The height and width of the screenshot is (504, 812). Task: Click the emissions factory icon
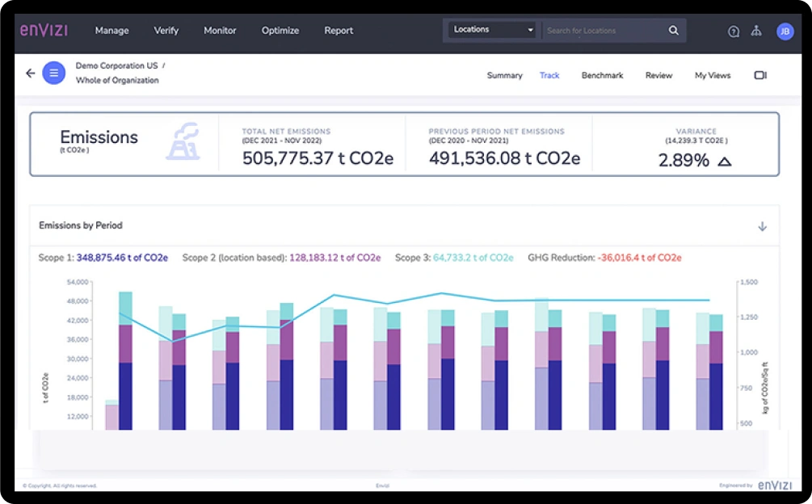coord(183,141)
